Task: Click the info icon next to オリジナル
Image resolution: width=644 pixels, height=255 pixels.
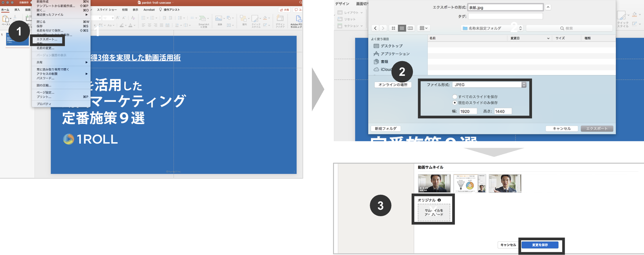Action: pos(439,200)
